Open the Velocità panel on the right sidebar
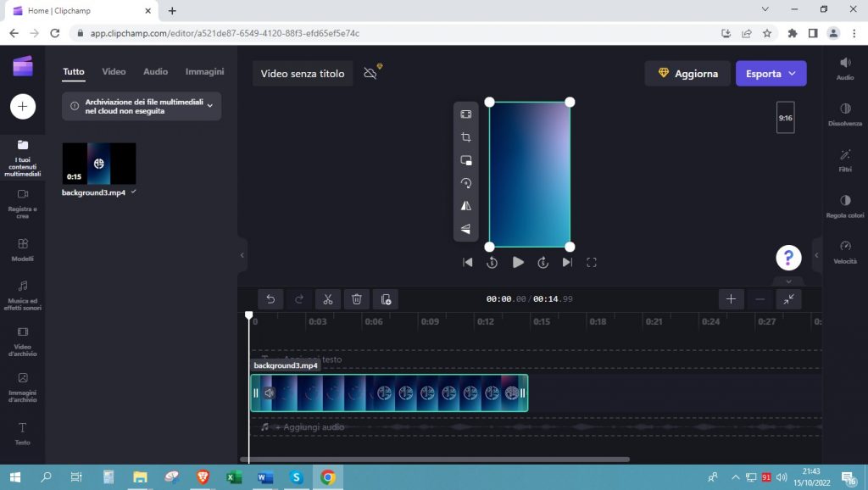Image resolution: width=868 pixels, height=490 pixels. point(844,252)
